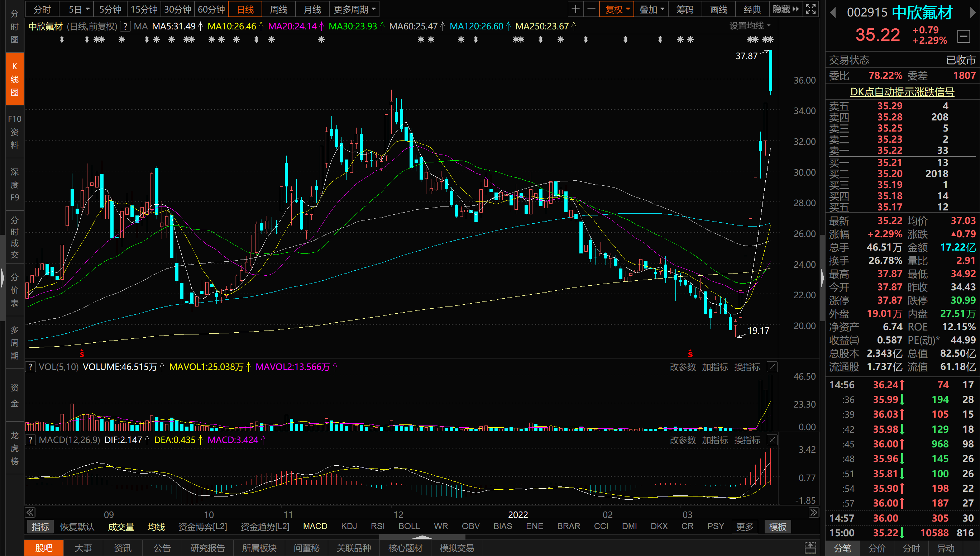
Task: Collapse the order book minus box
Action: coord(964,37)
